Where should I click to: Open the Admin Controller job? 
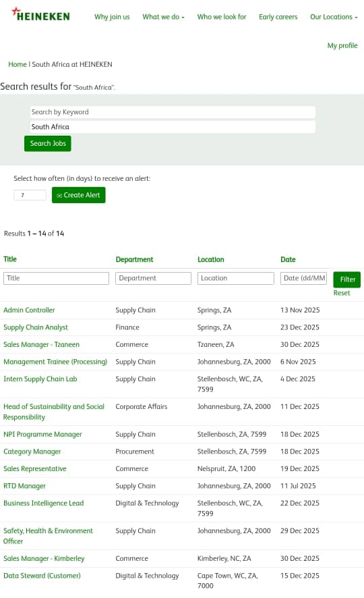tap(29, 310)
